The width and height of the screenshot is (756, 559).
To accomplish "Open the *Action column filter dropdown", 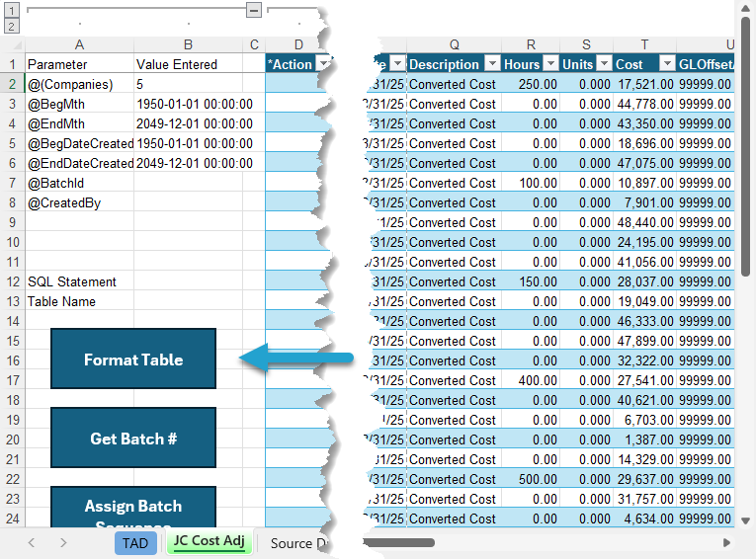I will tap(323, 63).
